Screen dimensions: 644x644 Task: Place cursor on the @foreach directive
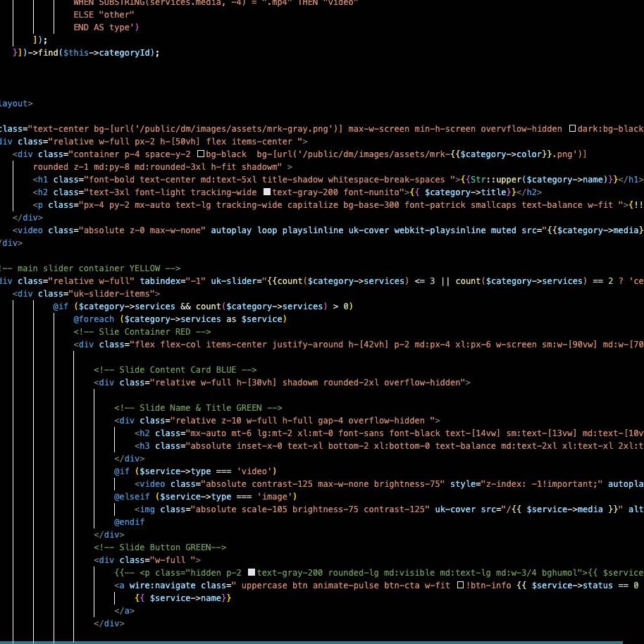point(94,319)
